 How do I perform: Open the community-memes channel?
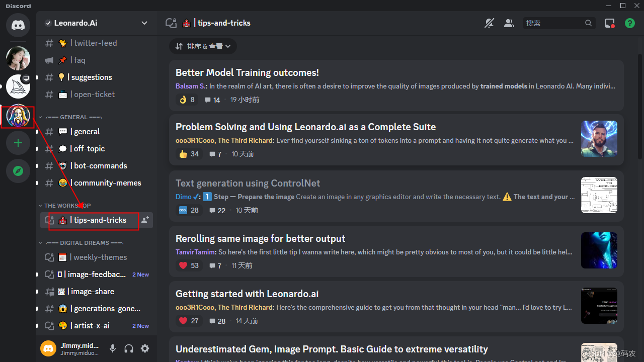pyautogui.click(x=97, y=183)
